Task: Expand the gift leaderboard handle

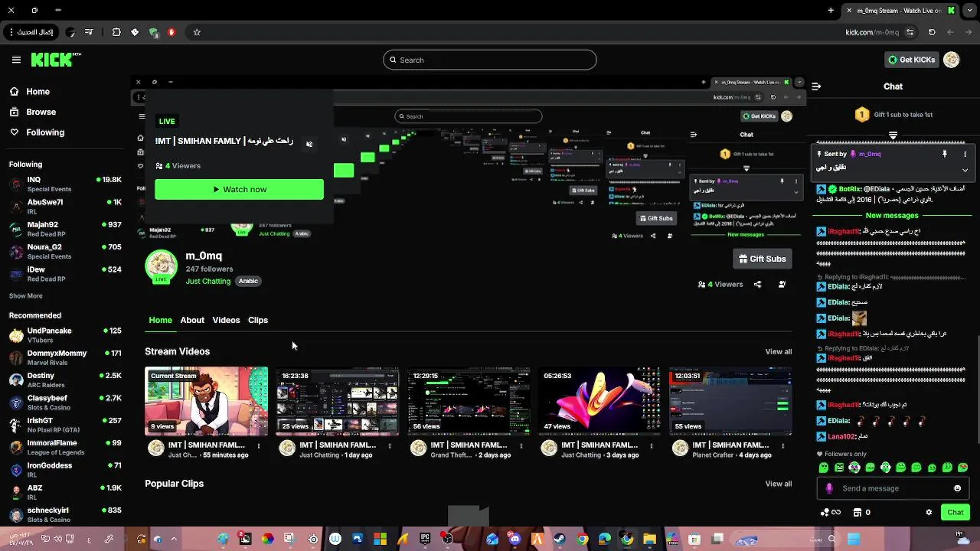Action: pyautogui.click(x=893, y=135)
